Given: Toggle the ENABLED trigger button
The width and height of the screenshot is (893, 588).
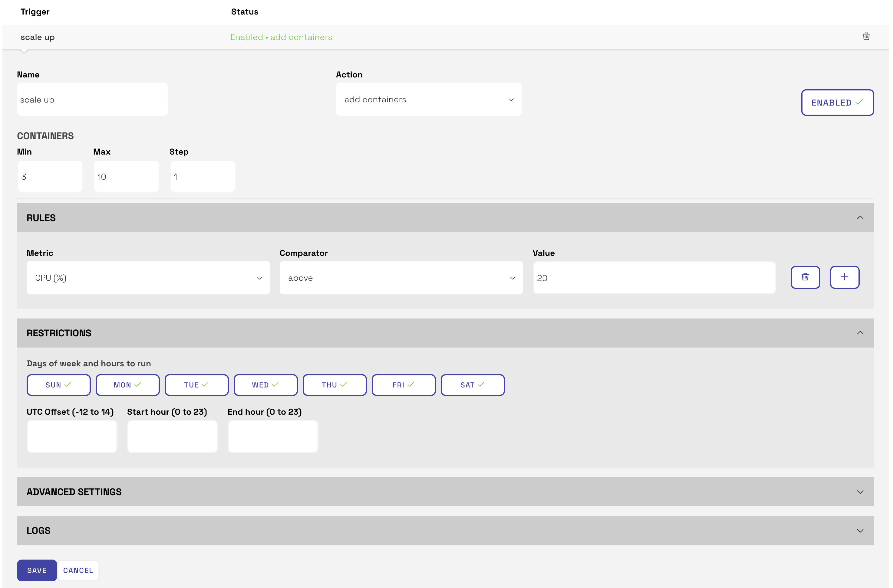Looking at the screenshot, I should pos(838,102).
